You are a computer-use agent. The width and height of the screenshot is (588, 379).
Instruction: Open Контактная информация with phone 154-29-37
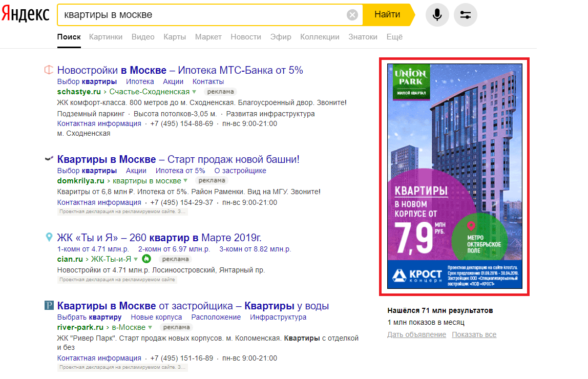99,202
